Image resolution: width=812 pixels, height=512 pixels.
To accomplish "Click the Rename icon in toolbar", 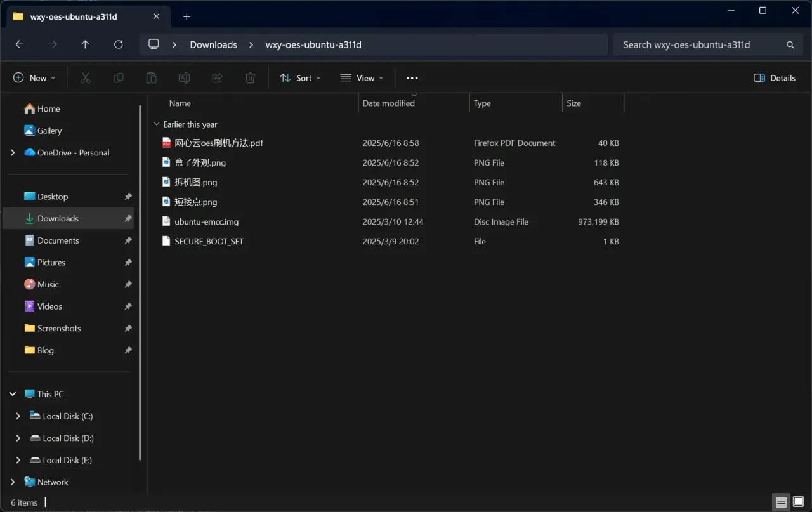I will (185, 78).
